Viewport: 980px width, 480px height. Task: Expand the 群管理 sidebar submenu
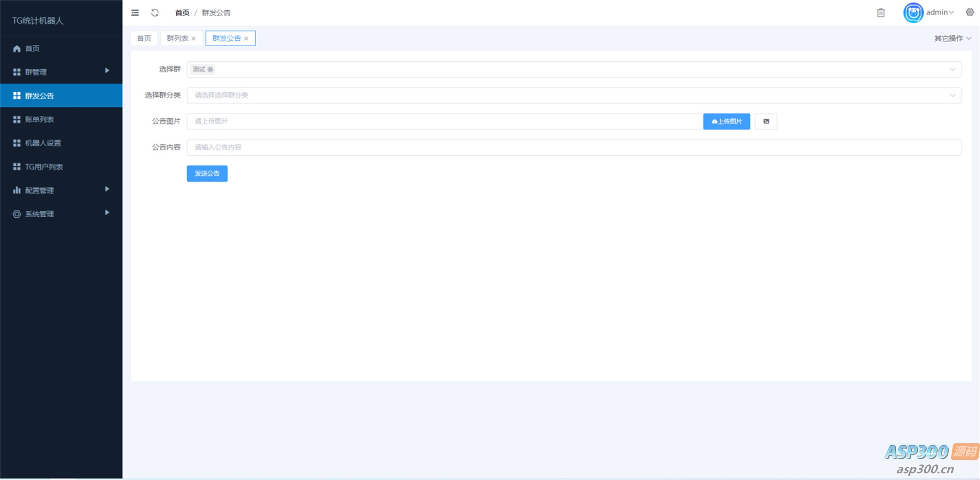tap(61, 72)
